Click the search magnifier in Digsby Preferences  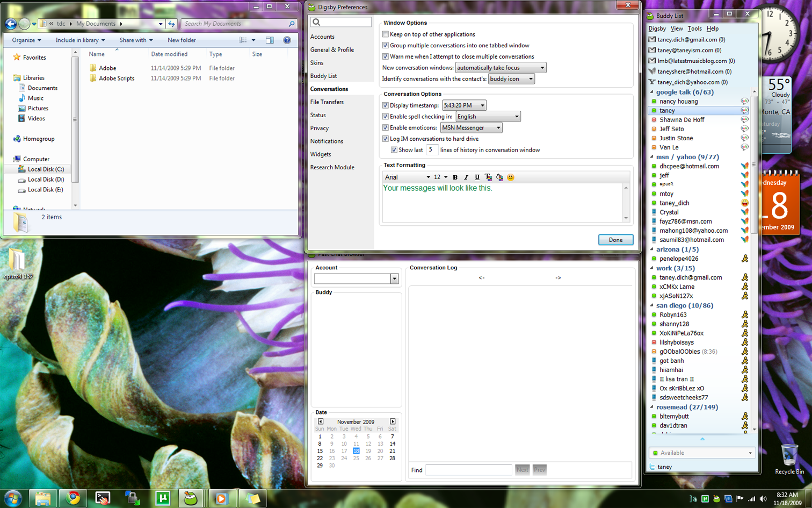[x=316, y=22]
